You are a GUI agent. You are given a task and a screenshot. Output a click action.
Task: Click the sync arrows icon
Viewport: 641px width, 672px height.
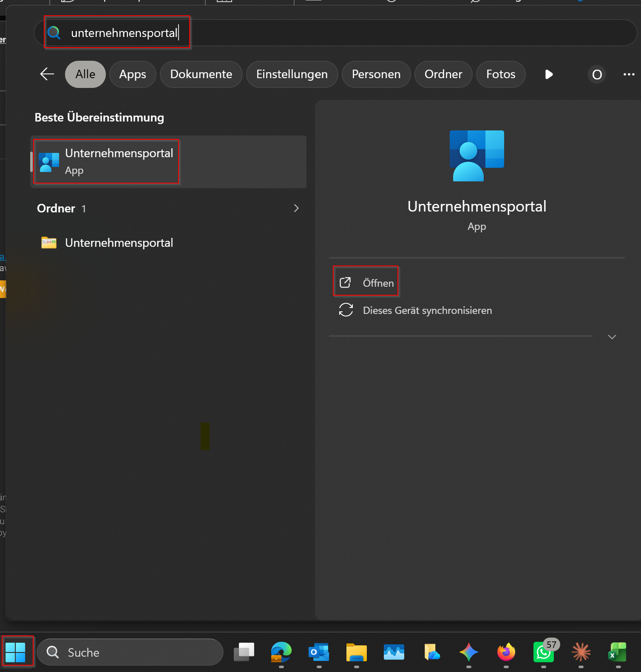[346, 310]
